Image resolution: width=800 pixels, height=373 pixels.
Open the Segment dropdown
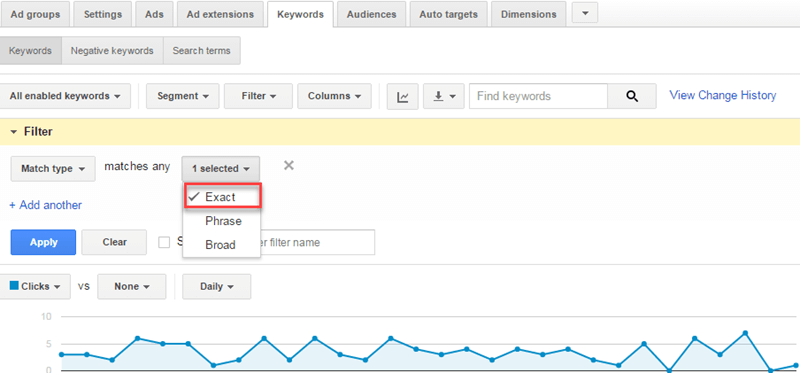(183, 96)
